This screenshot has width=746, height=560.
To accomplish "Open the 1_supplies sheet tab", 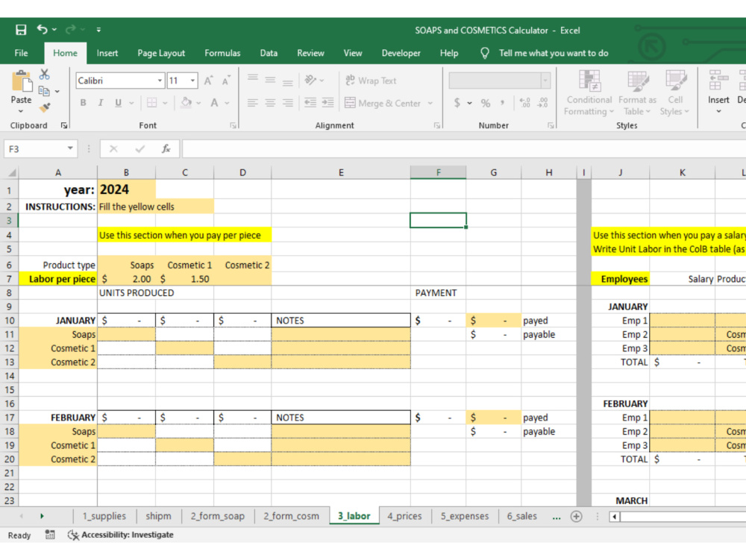I will 104,516.
